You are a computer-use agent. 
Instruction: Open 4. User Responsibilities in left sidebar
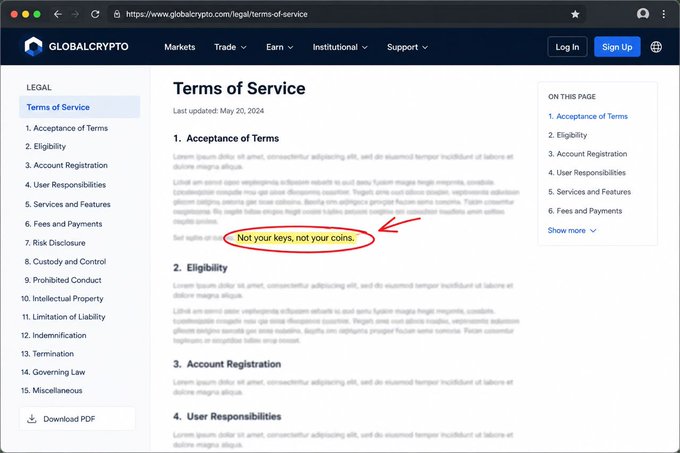click(65, 185)
